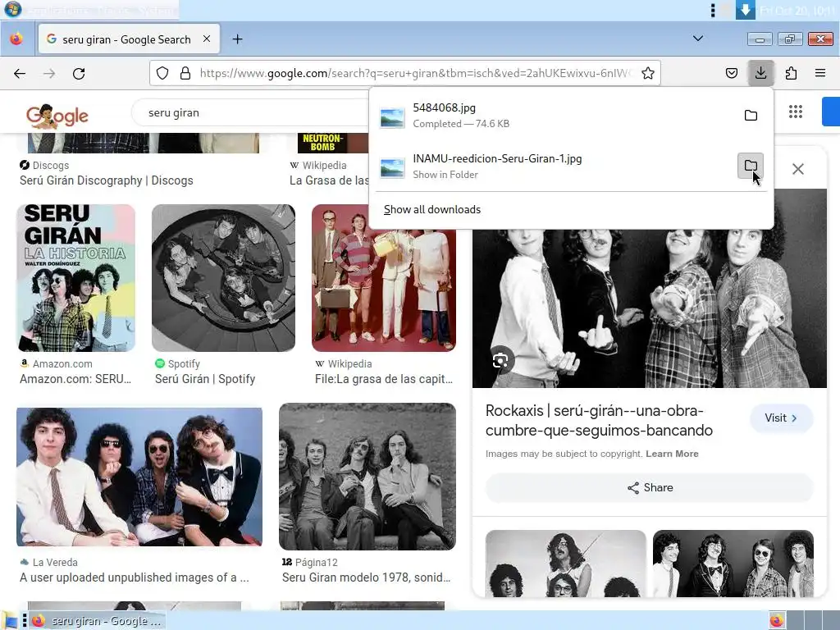The width and height of the screenshot is (840, 630).
Task: Close the seru giran Google Search tab
Action: point(207,39)
